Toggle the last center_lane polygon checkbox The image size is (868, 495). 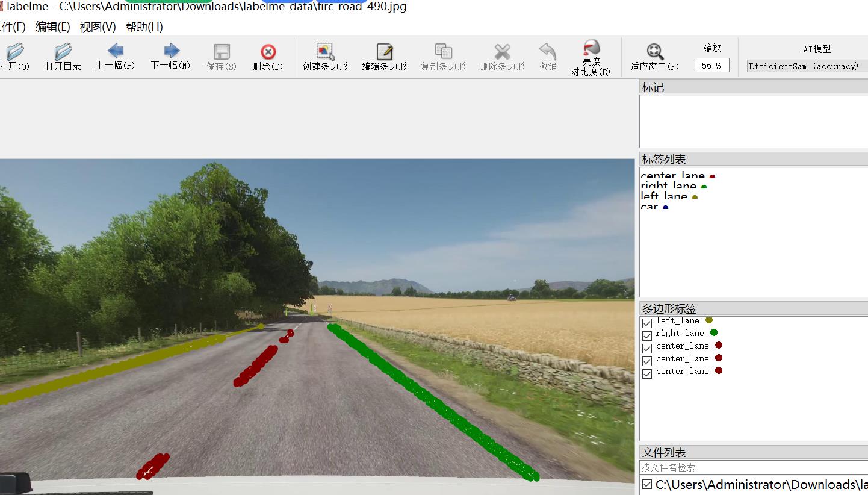[647, 373]
